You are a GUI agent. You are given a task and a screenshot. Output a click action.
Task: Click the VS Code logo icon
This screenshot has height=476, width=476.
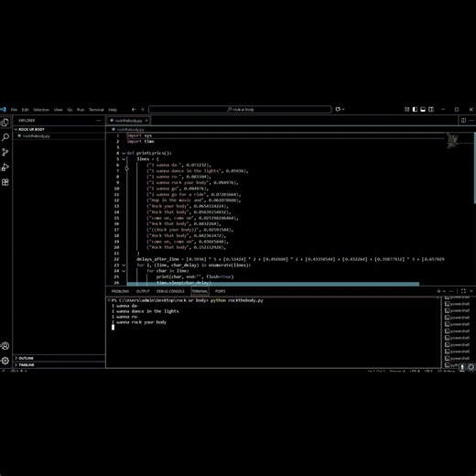[3, 110]
